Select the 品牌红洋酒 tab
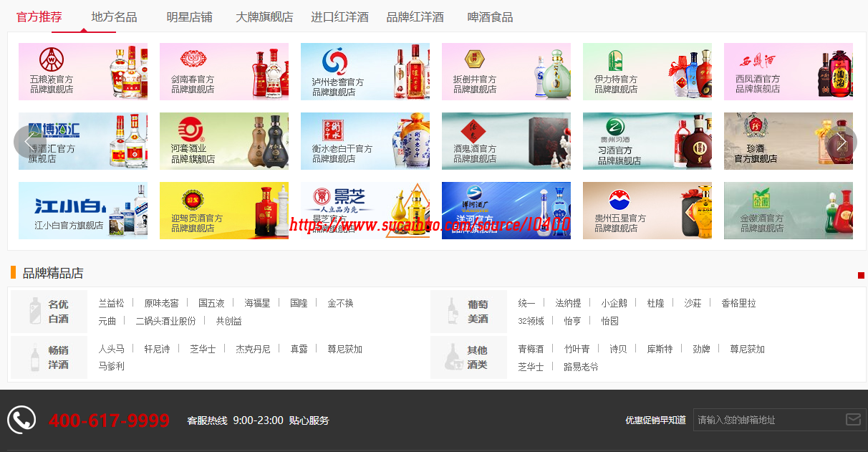 pyautogui.click(x=415, y=17)
